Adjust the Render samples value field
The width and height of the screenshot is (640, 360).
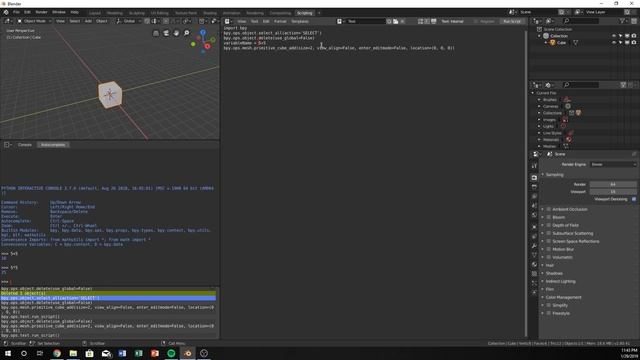613,184
